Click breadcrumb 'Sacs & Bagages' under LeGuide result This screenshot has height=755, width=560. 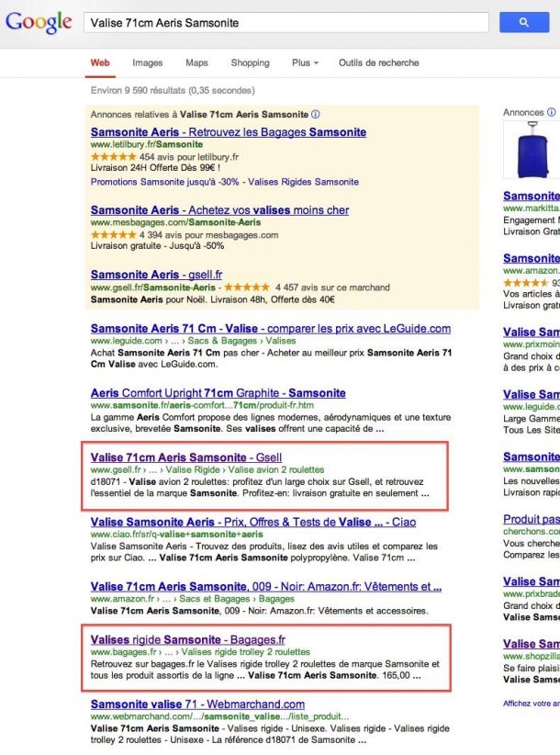click(x=222, y=341)
